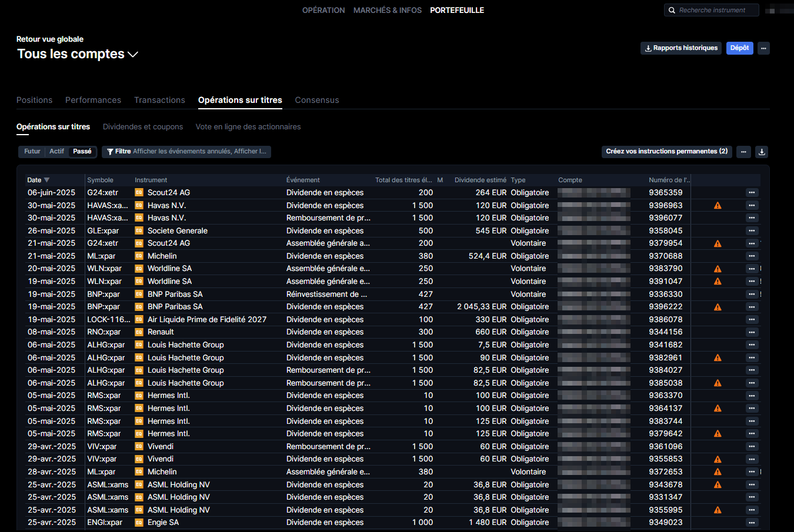This screenshot has height=532, width=794.
Task: Open row menu for Michelin 9370688
Action: (x=752, y=256)
